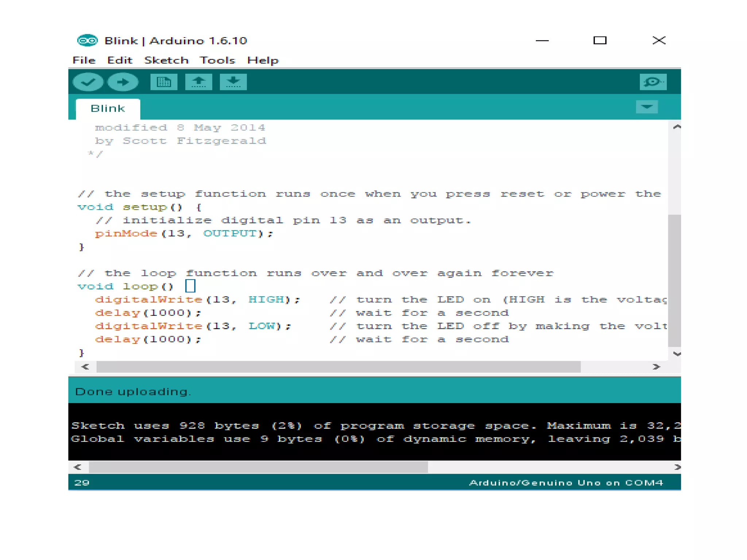This screenshot has height=560, width=747.
Task: Click editor horizontal scrollbar right arrow
Action: click(x=656, y=367)
